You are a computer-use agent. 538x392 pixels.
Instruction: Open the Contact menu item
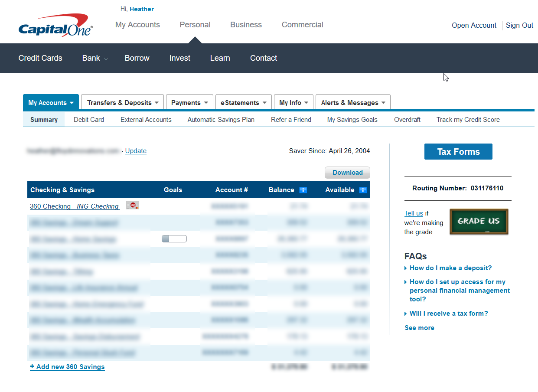coord(264,58)
